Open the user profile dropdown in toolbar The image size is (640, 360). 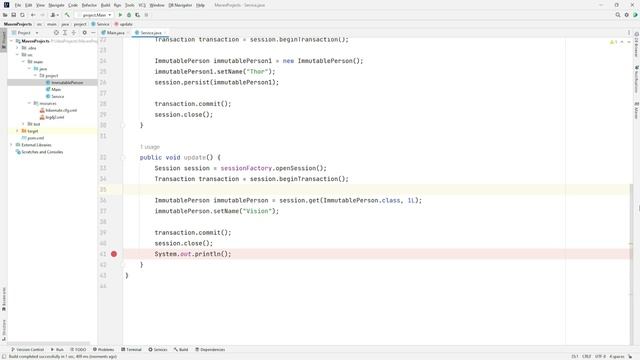(54, 15)
